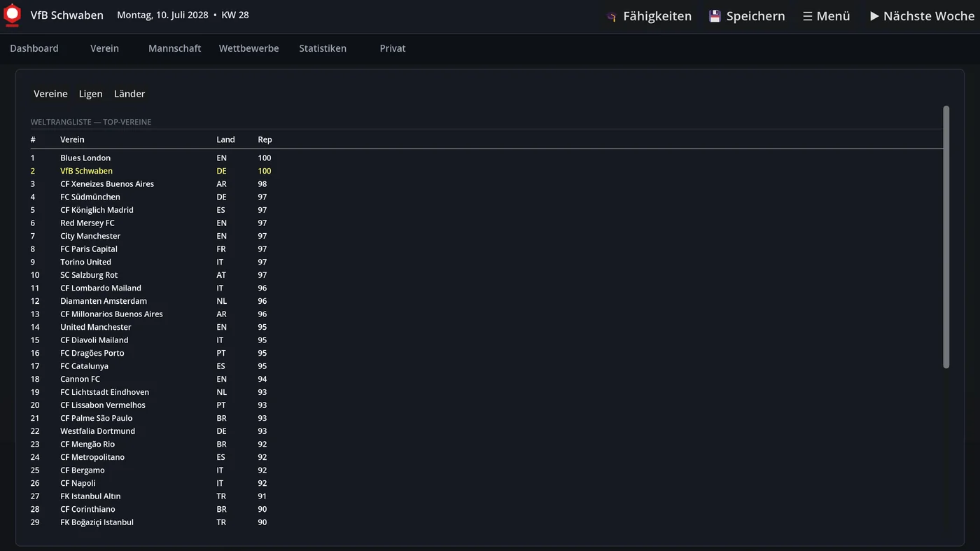The width and height of the screenshot is (980, 551).
Task: Open Fähigkeiten skills icon
Action: point(611,16)
